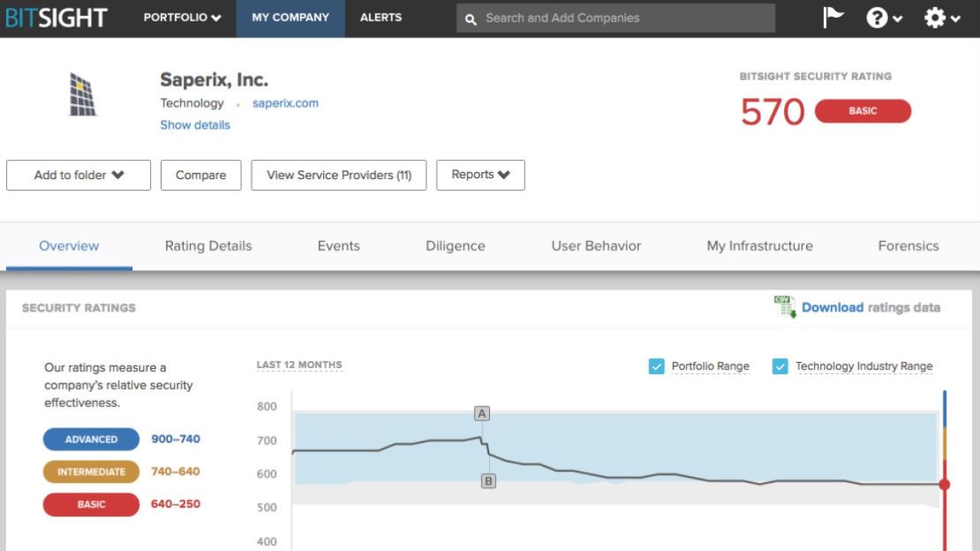980x551 pixels.
Task: Select event marker A on the ratings chart
Action: (482, 412)
